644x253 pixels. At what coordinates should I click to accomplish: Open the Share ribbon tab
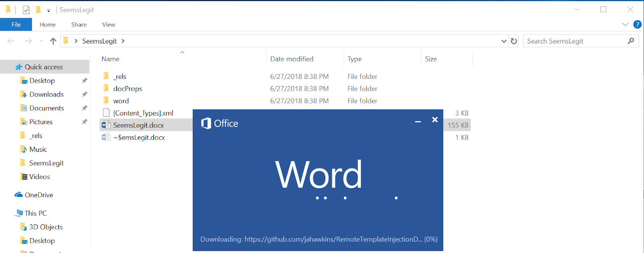(79, 25)
